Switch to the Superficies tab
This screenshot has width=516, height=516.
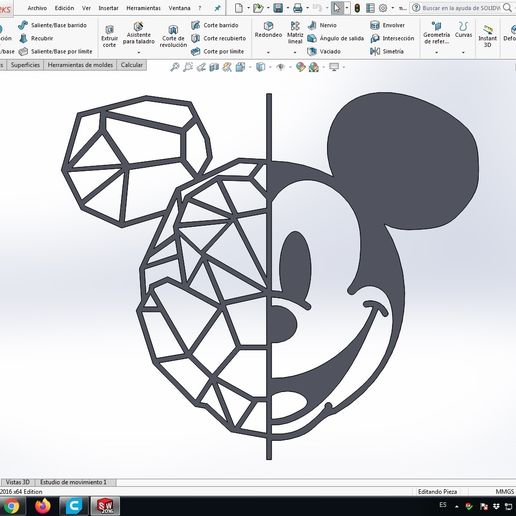point(25,65)
